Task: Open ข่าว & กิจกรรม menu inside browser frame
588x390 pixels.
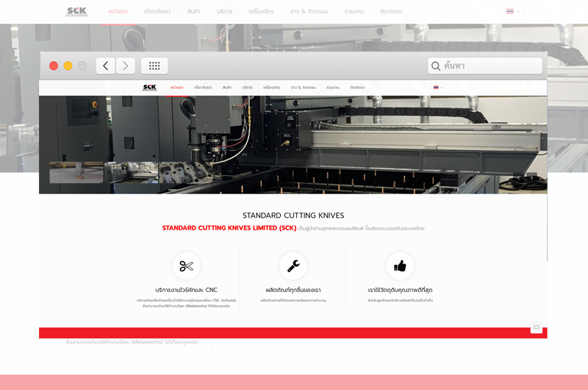Action: [x=303, y=88]
